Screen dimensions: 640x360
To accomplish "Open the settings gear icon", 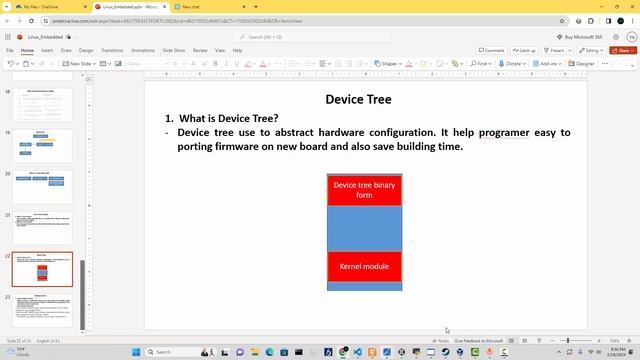I will coord(616,37).
